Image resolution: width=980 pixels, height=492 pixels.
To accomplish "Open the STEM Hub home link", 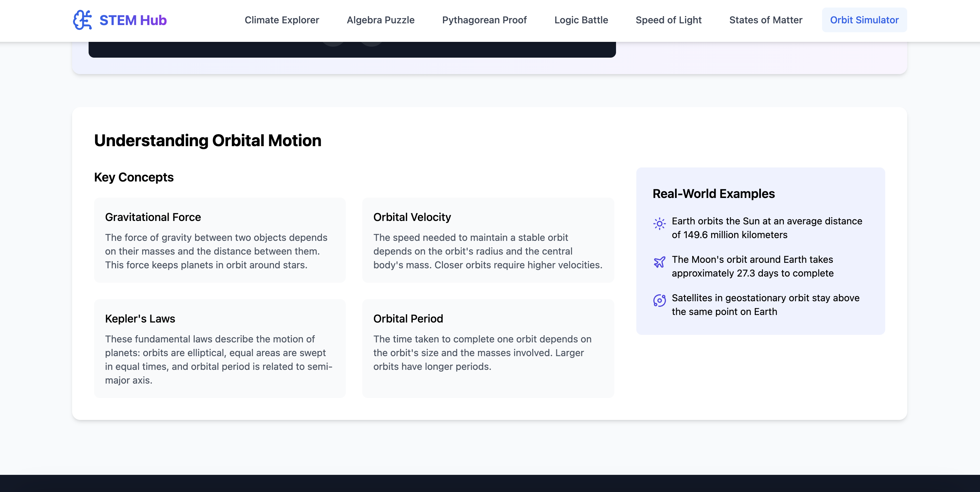I will coord(133,20).
